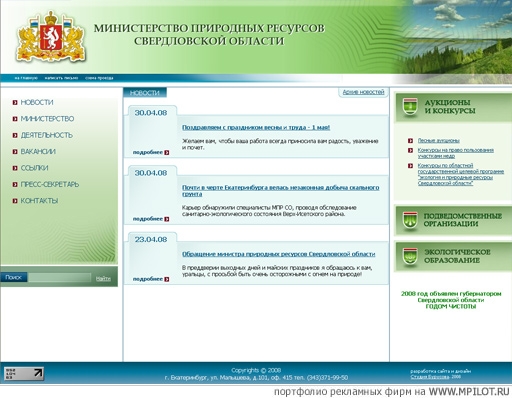Open the ПРЕСС-СЕКРЕТАРЬ menu item
512x399 pixels.
50,184
